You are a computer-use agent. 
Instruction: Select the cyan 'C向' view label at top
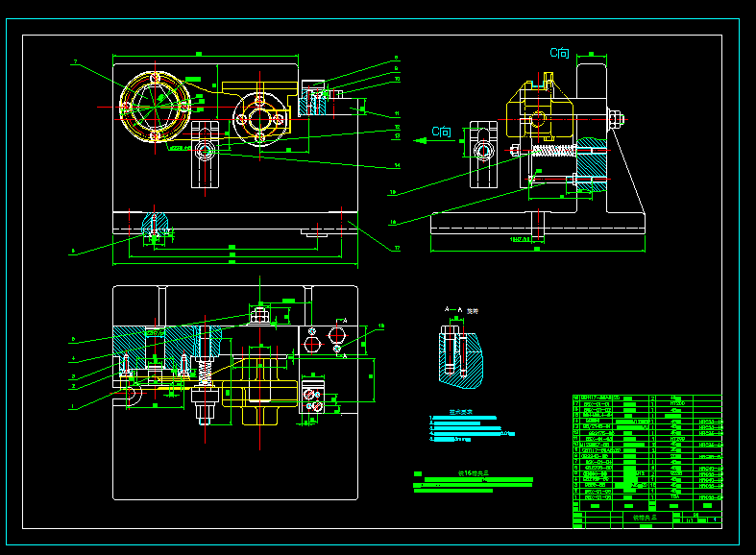coord(559,53)
